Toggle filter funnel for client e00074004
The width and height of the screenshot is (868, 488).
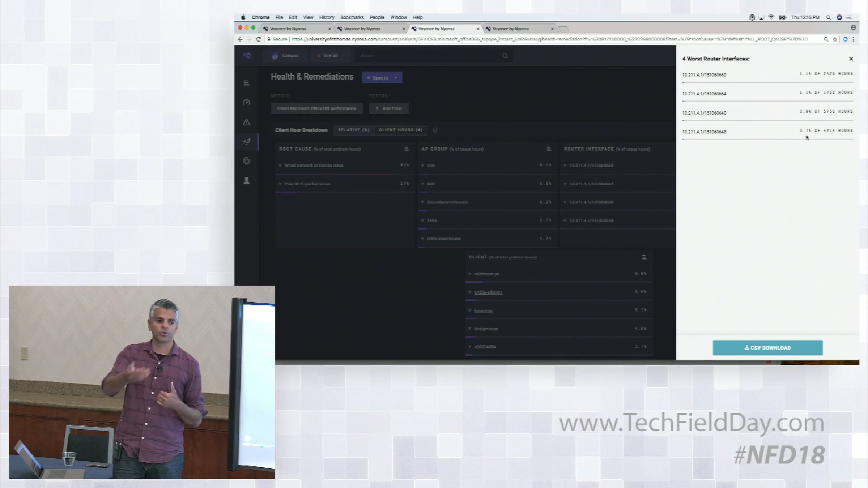(x=470, y=347)
